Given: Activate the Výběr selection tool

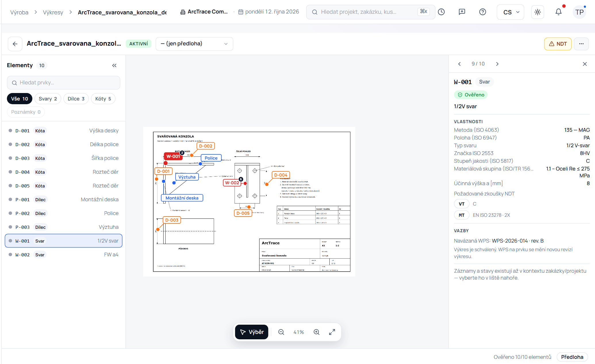Looking at the screenshot, I should pyautogui.click(x=252, y=332).
